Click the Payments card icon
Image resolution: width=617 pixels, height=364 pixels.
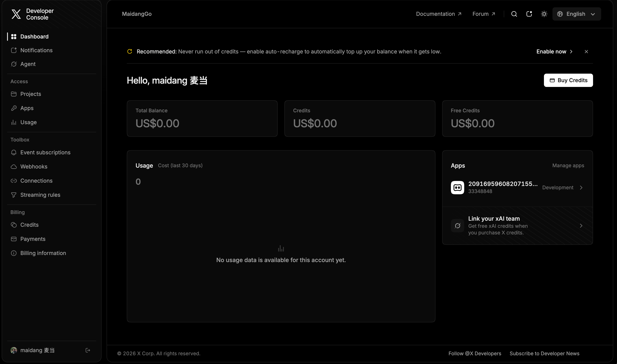(x=14, y=239)
